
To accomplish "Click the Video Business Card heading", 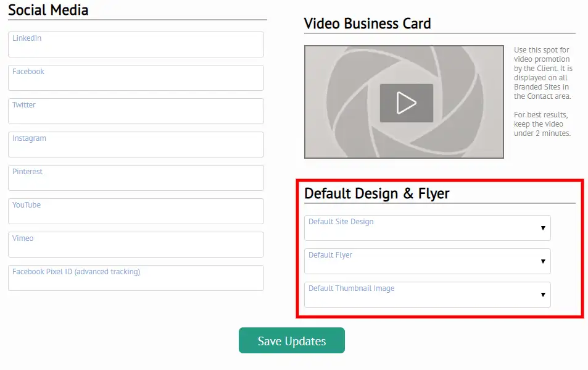I will (x=367, y=23).
